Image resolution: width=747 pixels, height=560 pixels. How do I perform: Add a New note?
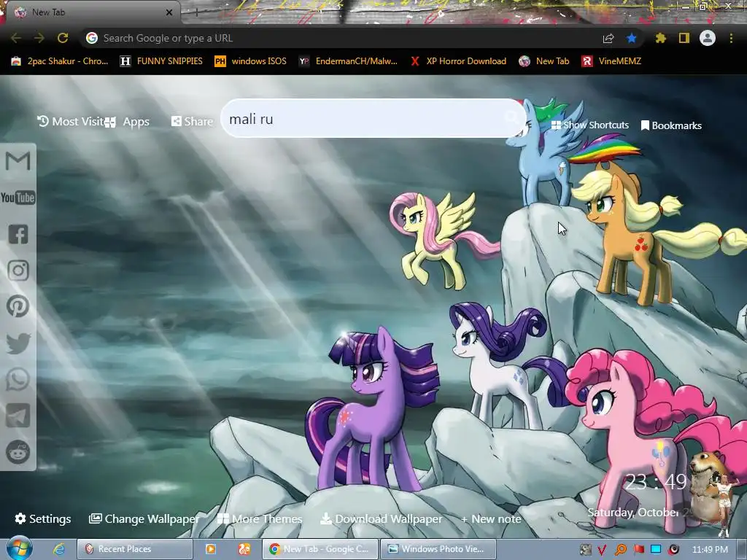coord(491,518)
